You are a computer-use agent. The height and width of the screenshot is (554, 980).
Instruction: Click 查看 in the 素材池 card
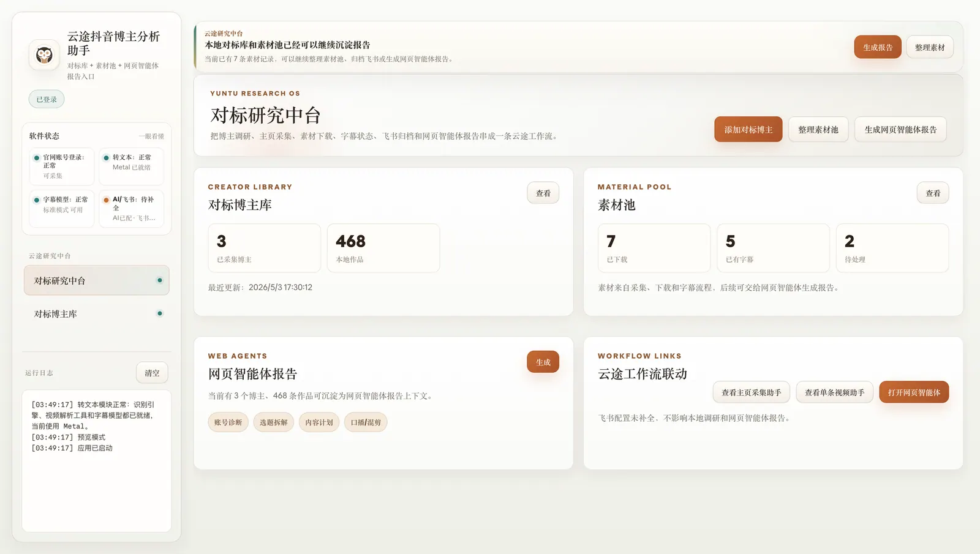click(933, 193)
